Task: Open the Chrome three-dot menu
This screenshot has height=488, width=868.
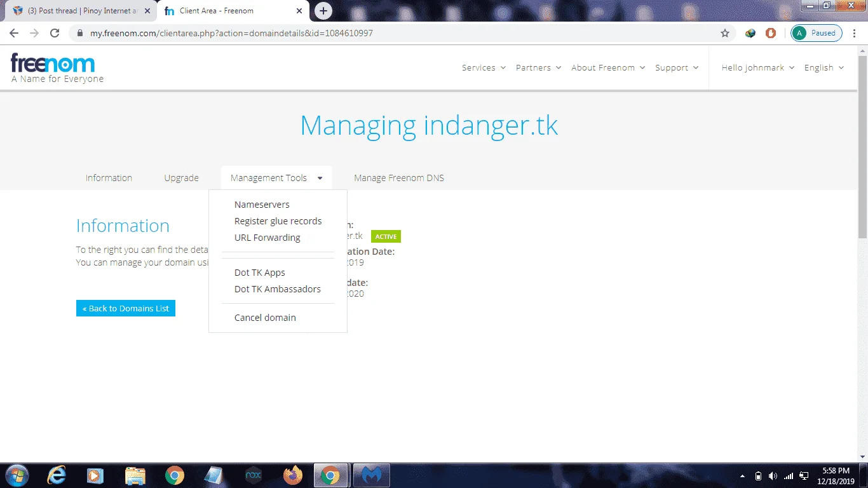Action: [x=855, y=33]
